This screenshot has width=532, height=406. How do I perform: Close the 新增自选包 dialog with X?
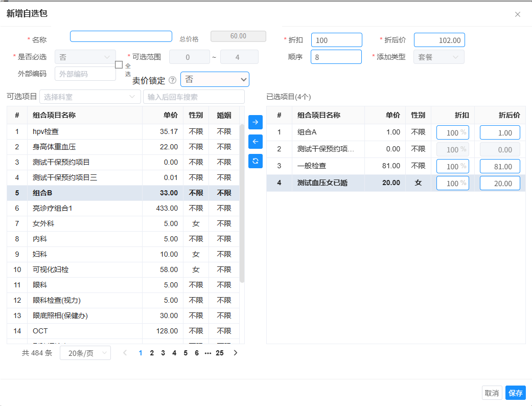(518, 14)
